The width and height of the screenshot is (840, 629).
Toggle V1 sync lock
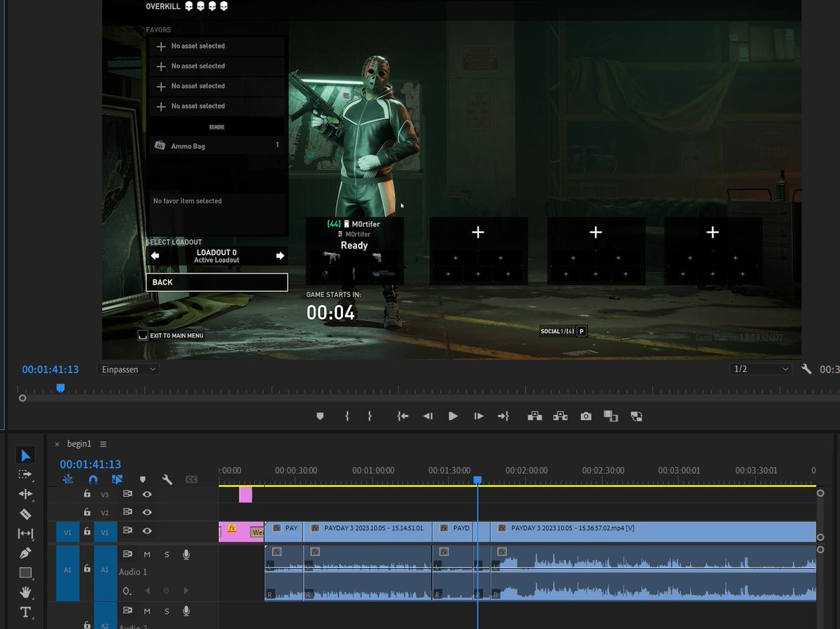pyautogui.click(x=128, y=531)
